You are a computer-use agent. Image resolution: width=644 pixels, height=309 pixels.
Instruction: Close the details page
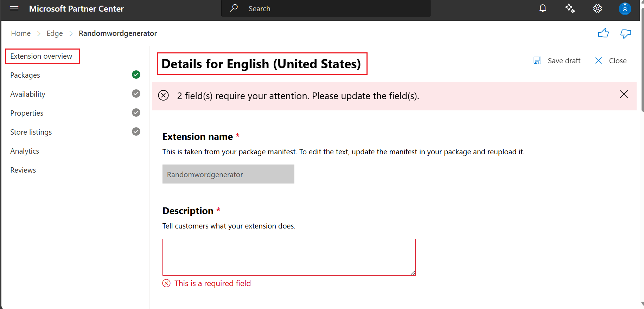point(611,60)
